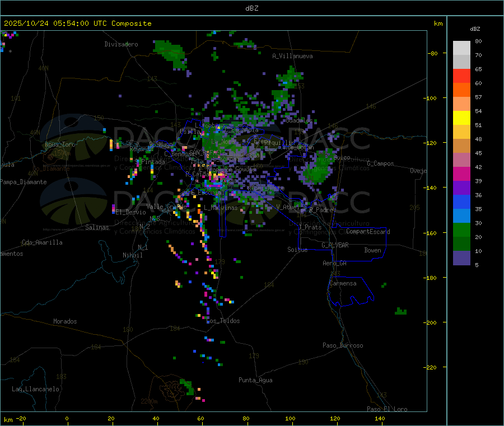Click the El_Desvio map label
504x426 pixels.
(130, 212)
